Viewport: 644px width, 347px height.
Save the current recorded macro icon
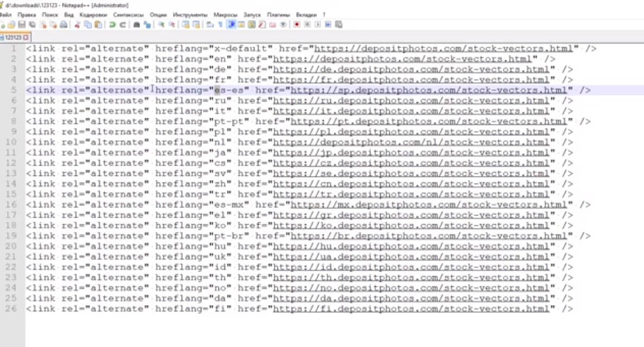tap(338, 24)
